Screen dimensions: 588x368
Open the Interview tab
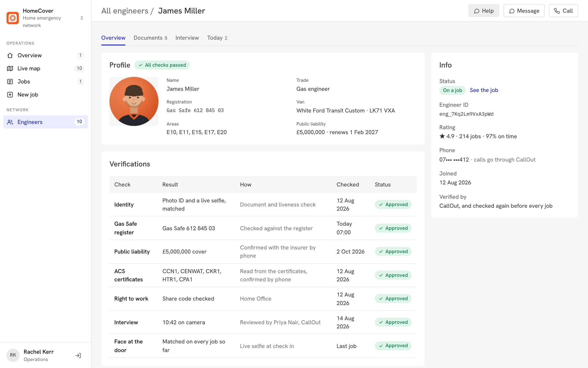[187, 38]
